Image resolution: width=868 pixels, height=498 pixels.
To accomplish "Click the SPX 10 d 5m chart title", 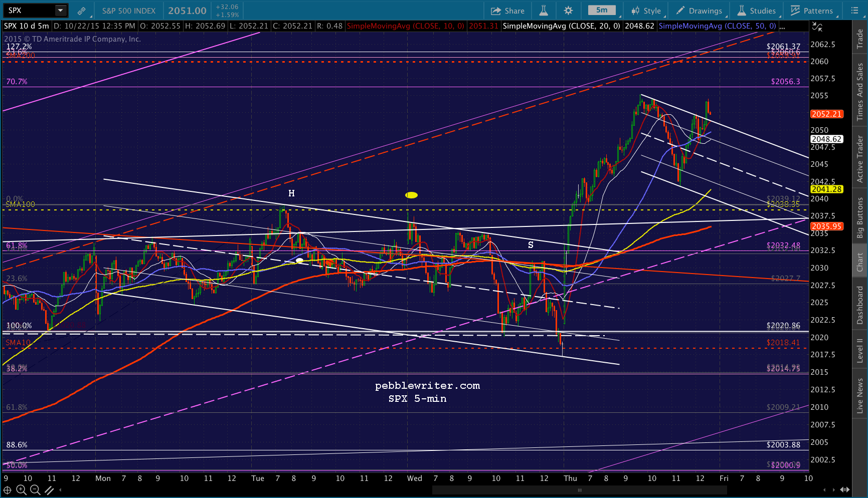I will (x=27, y=26).
